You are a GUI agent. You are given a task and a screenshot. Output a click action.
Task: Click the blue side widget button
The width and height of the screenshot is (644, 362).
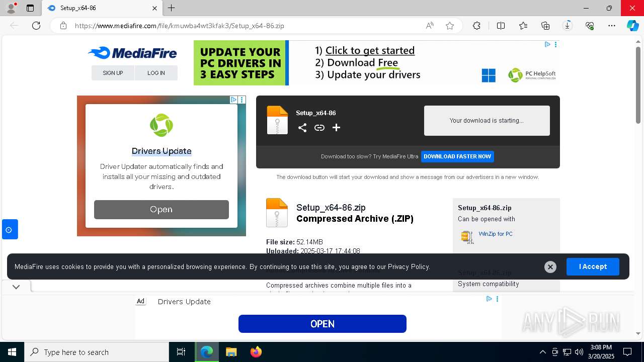pos(10,230)
